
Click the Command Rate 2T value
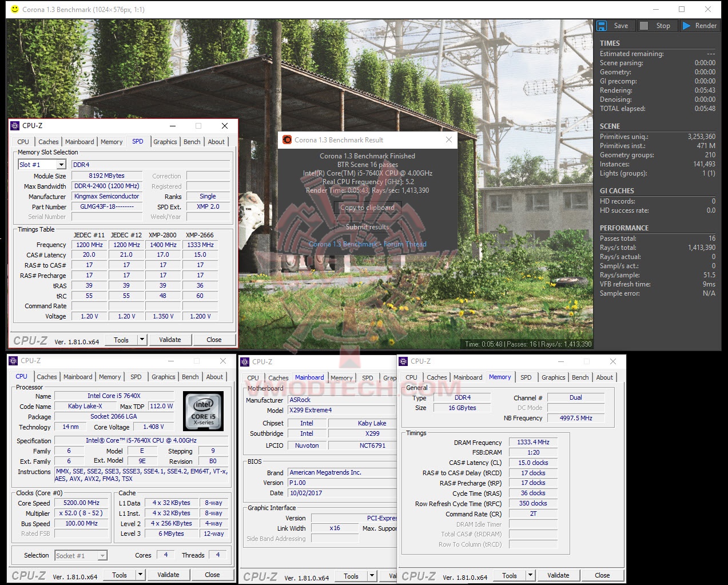click(x=533, y=514)
